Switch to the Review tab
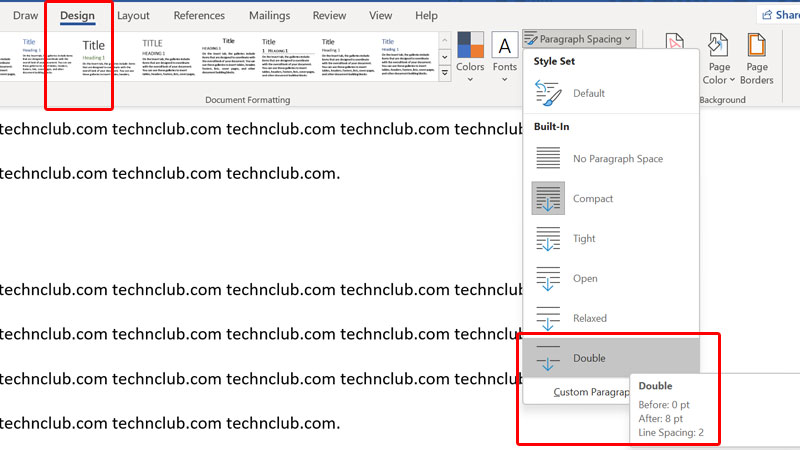The width and height of the screenshot is (800, 450). (329, 16)
